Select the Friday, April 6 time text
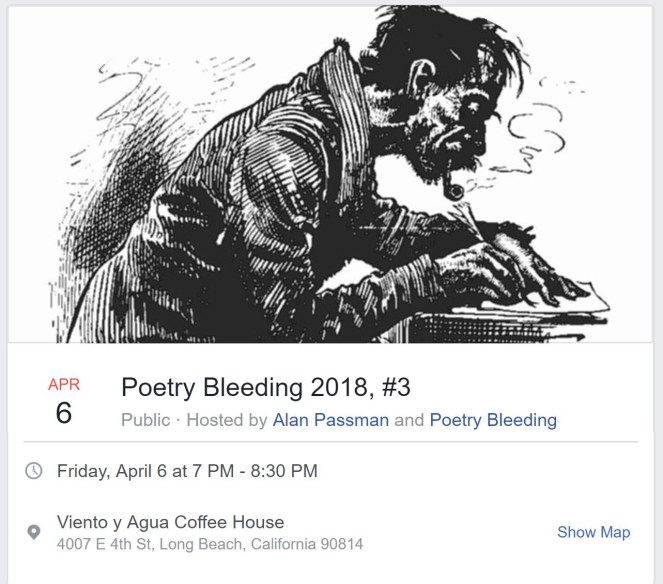The image size is (663, 584). click(x=150, y=471)
